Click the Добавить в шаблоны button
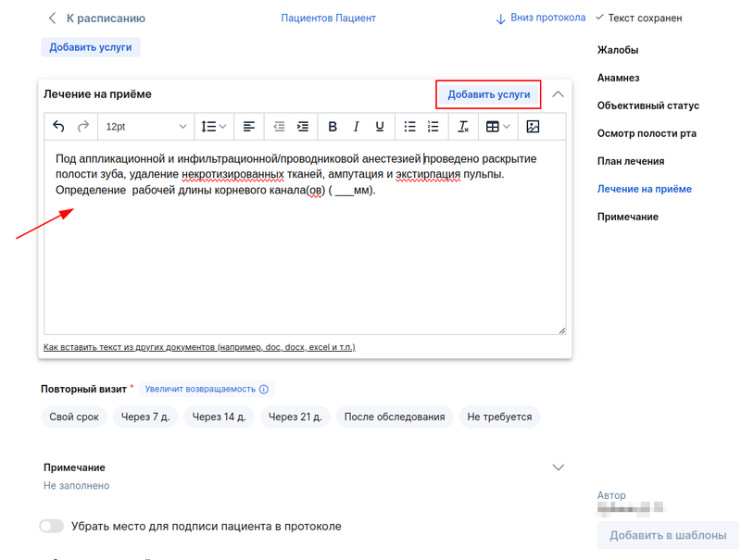 tap(668, 535)
